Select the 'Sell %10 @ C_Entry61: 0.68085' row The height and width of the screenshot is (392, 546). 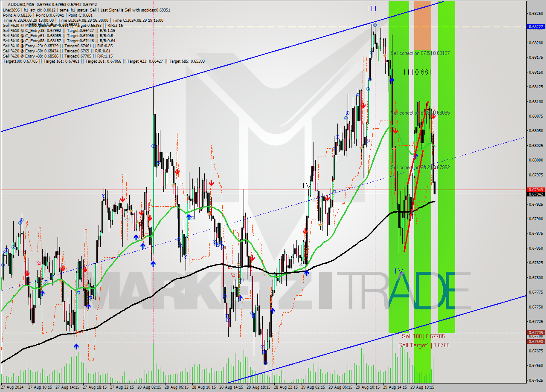(58, 35)
